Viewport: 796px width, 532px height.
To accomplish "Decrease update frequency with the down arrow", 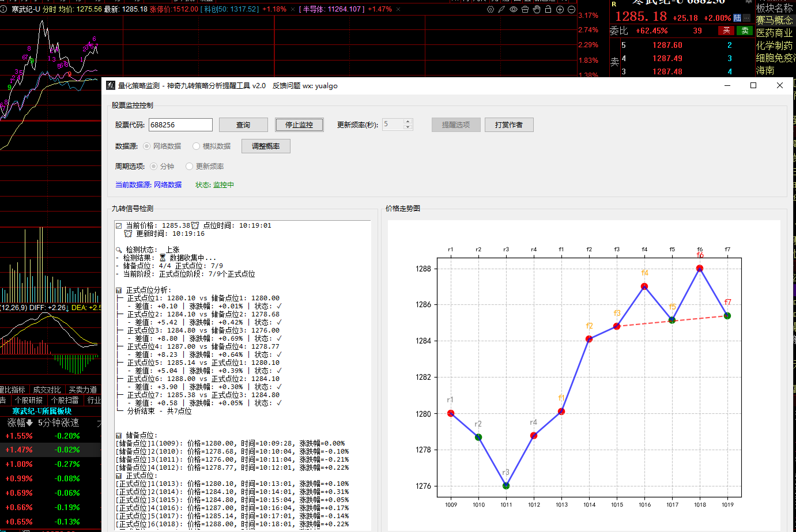I will 408,127.
